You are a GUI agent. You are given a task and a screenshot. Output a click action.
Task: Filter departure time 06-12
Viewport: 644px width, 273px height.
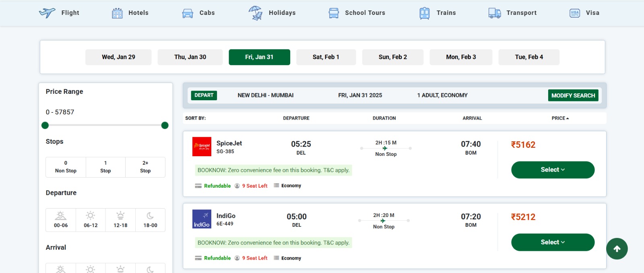point(91,220)
